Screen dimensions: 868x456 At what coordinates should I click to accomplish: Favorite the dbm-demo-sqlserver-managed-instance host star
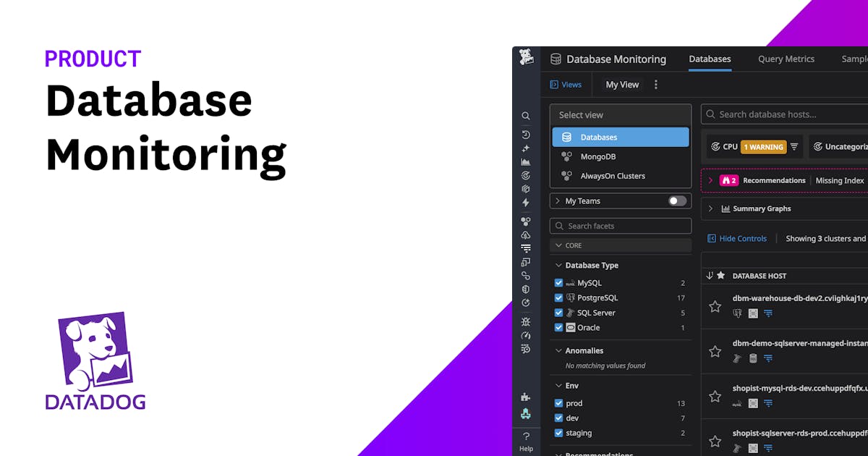(715, 352)
